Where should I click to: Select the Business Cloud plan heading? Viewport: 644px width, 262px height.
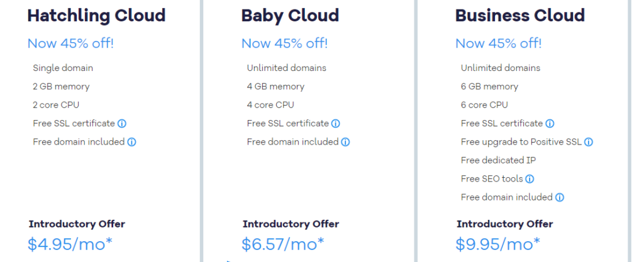(x=520, y=16)
